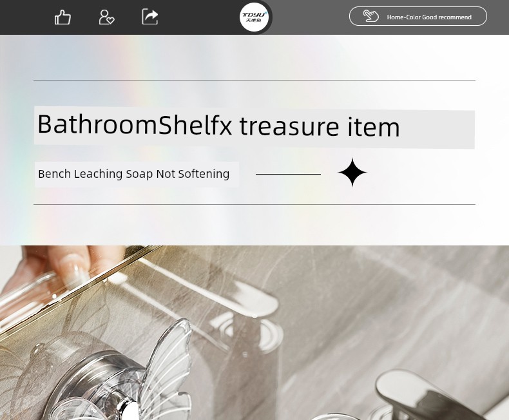Click the divider line above the headline

click(254, 80)
